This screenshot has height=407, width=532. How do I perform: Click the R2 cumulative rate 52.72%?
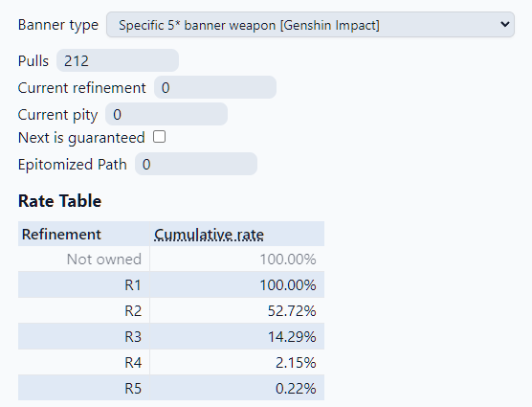pos(292,310)
